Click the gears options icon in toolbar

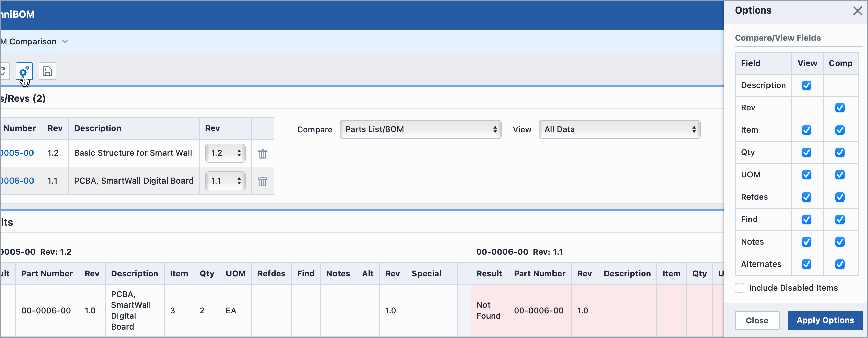pos(24,71)
